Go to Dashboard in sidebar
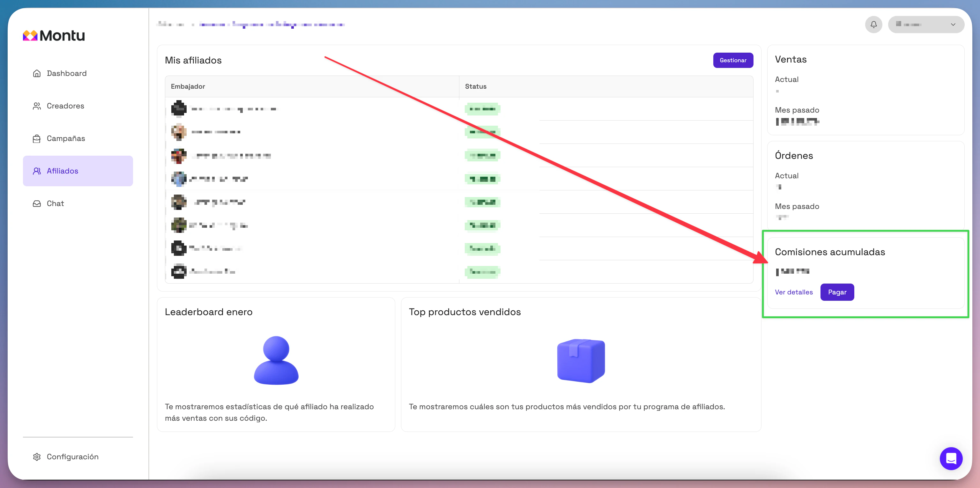The image size is (980, 488). pos(78,73)
